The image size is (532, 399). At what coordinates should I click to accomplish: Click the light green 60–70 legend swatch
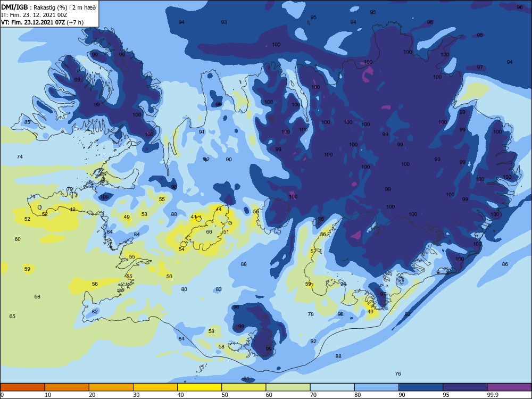click(x=288, y=387)
